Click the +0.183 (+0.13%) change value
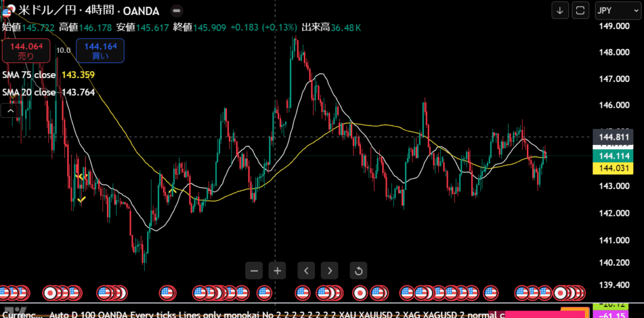The width and height of the screenshot is (644, 318). (x=264, y=28)
